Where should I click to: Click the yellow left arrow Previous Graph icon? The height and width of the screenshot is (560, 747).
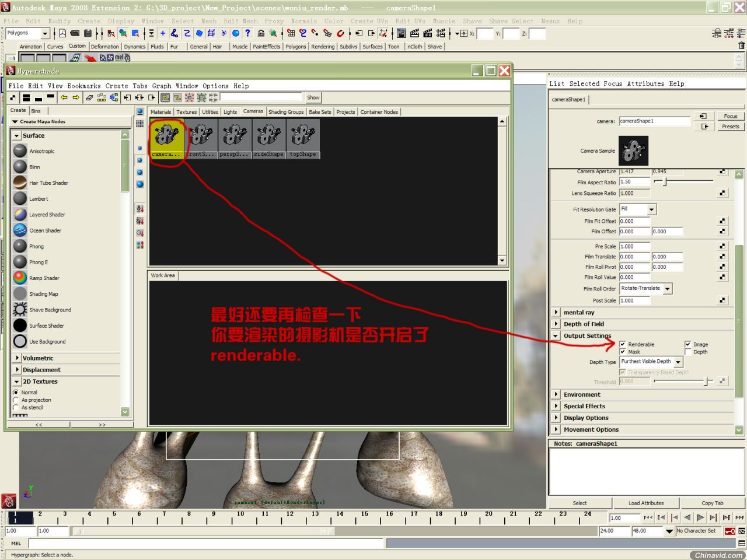pos(64,97)
